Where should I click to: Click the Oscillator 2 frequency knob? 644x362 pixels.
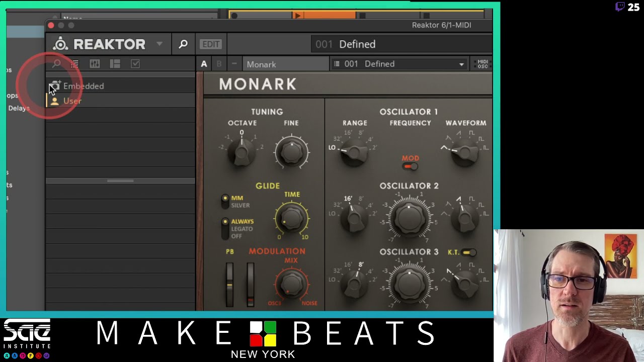click(x=409, y=218)
